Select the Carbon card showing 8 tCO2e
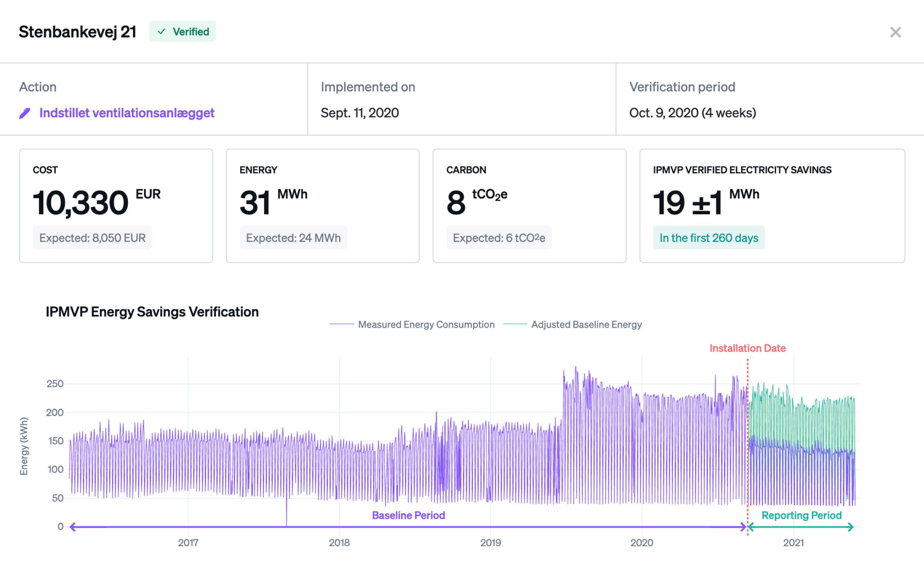Image resolution: width=924 pixels, height=587 pixels. point(529,206)
